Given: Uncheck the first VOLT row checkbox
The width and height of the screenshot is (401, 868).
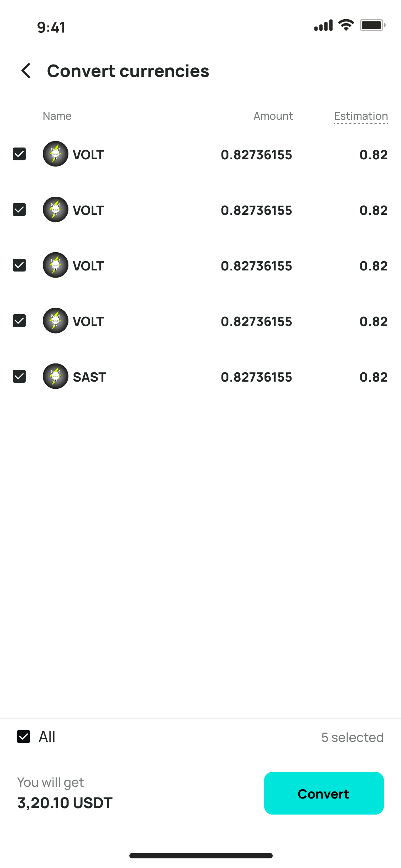Looking at the screenshot, I should click(19, 154).
